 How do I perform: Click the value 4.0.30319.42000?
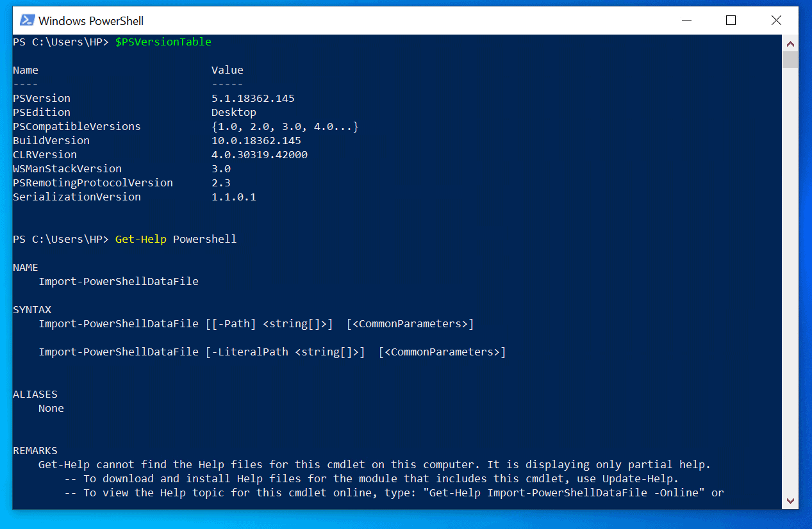click(260, 155)
